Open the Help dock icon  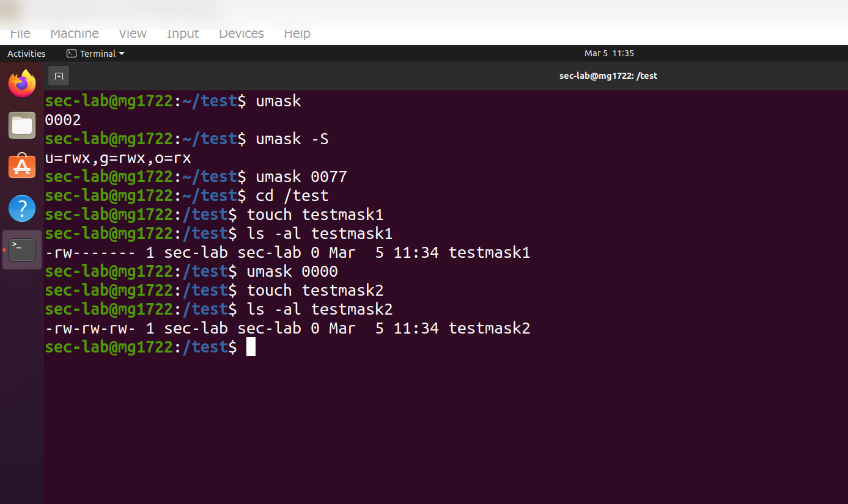pyautogui.click(x=22, y=208)
